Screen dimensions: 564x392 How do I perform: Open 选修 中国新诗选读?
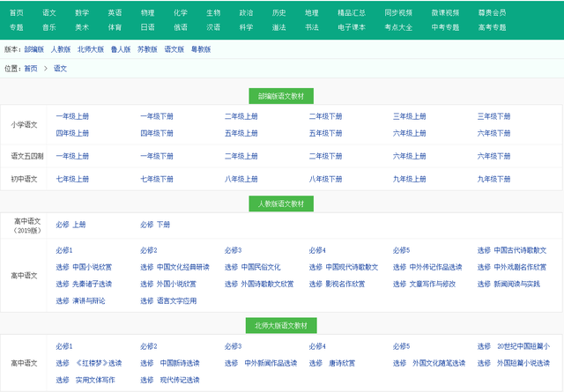pyautogui.click(x=170, y=363)
